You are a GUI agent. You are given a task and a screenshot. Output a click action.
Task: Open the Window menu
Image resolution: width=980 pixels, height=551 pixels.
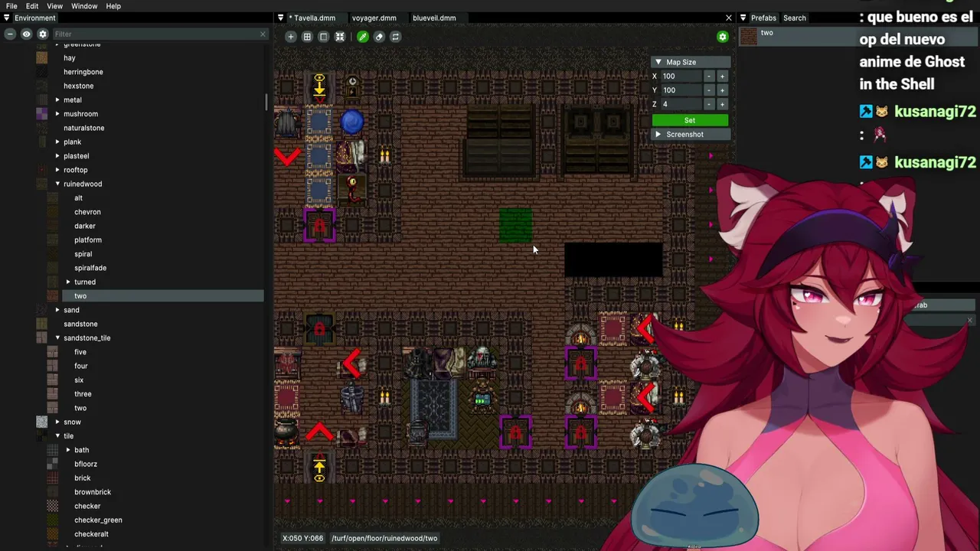pos(84,6)
